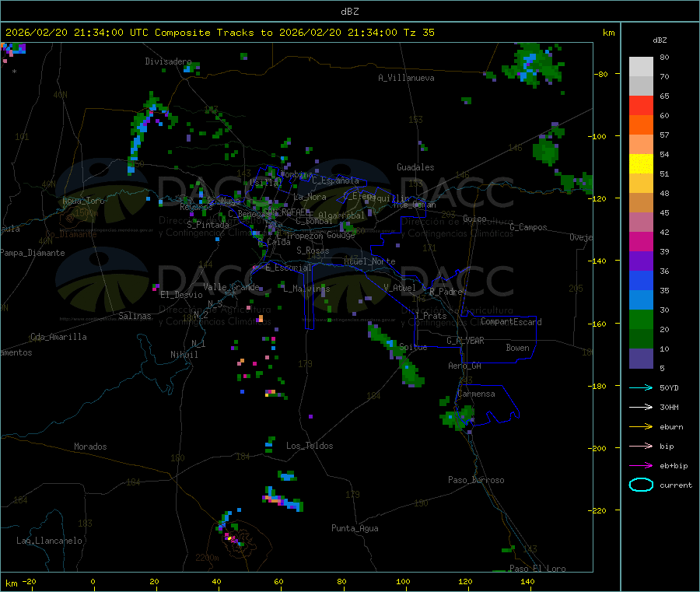Click the 2200m elevation label near the volcano
Screen dimensions: 700x592
[207, 558]
